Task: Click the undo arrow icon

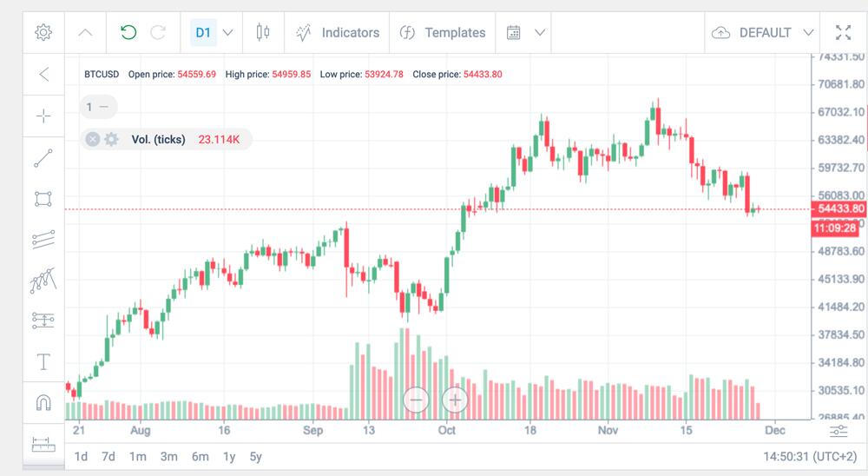Action: point(128,32)
